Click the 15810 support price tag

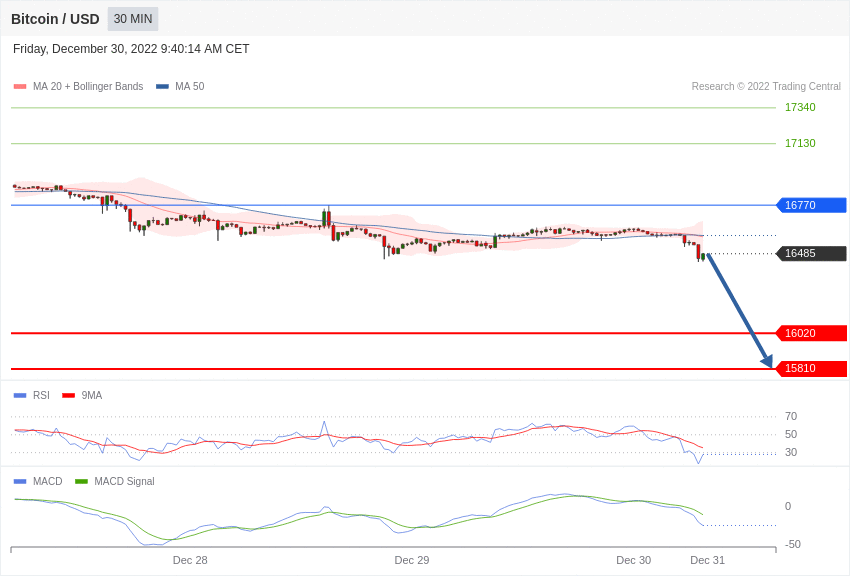coord(812,368)
